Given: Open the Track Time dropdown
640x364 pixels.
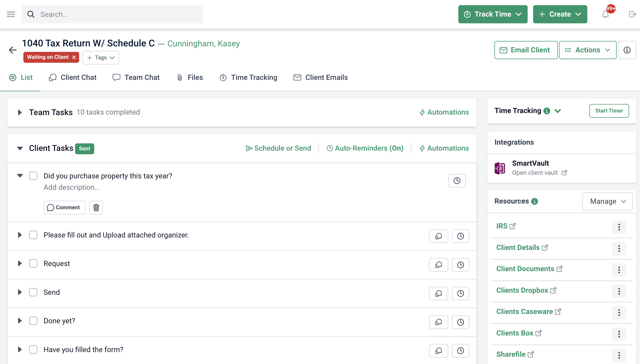Looking at the screenshot, I should point(493,14).
